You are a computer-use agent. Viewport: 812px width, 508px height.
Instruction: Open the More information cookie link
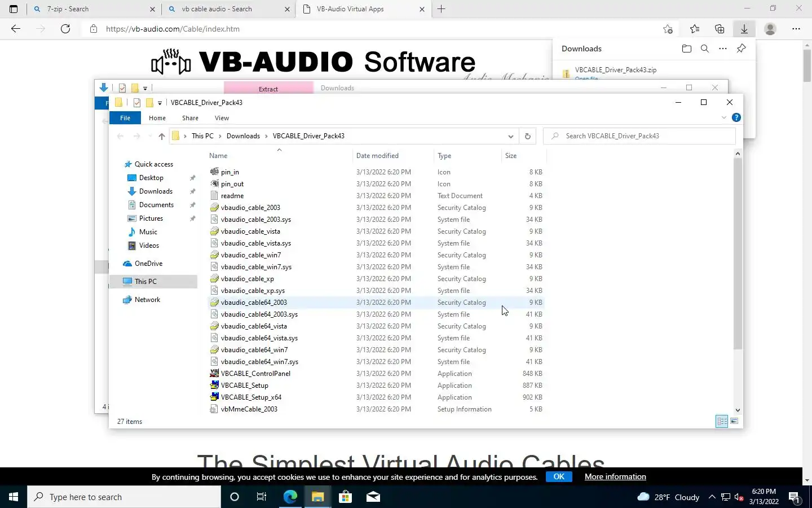point(615,476)
